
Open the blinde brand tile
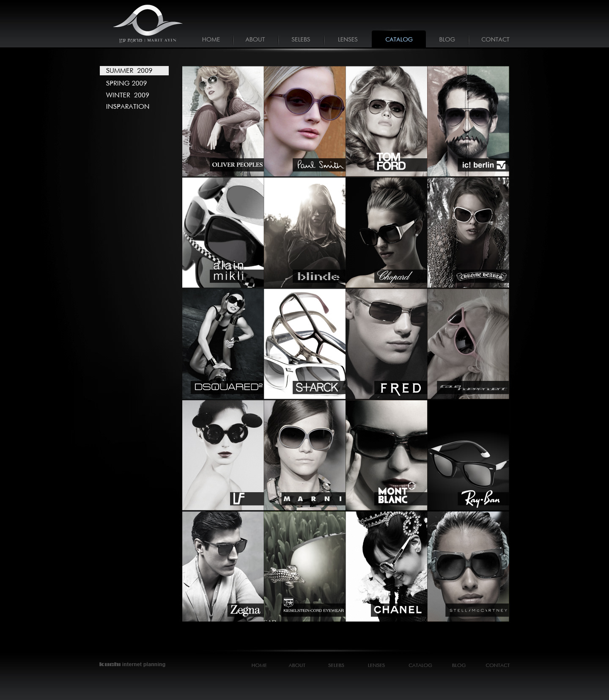click(x=304, y=232)
